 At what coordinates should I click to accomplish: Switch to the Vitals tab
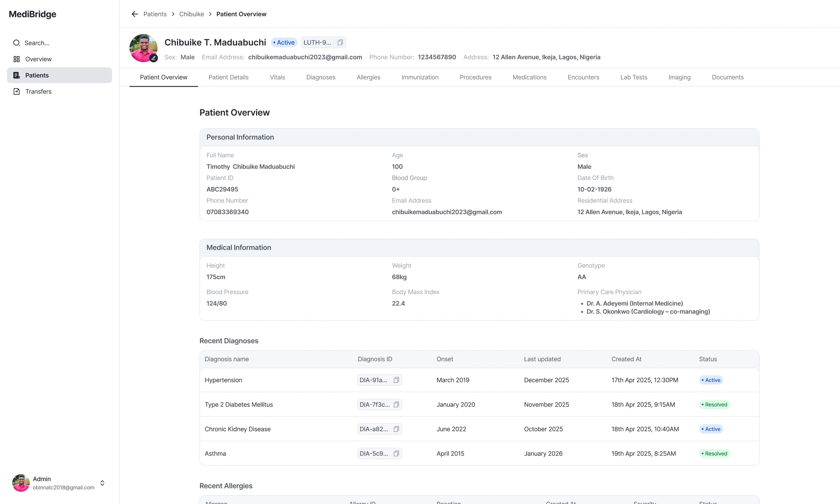coord(277,77)
